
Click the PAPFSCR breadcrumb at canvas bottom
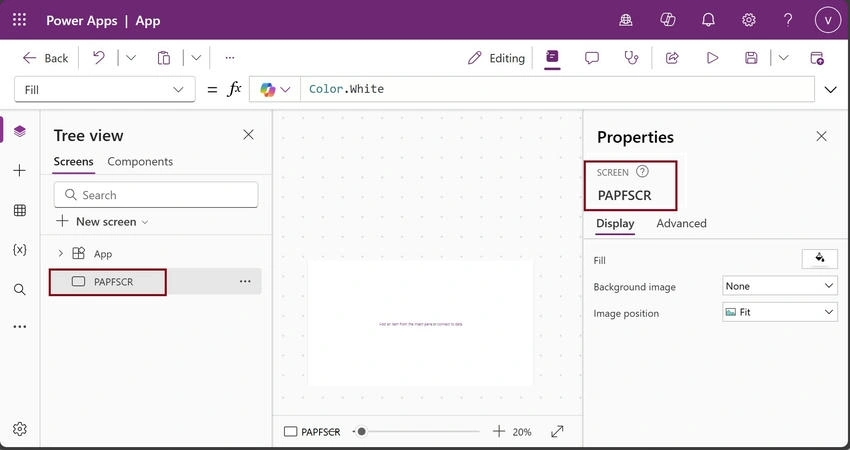(x=312, y=432)
